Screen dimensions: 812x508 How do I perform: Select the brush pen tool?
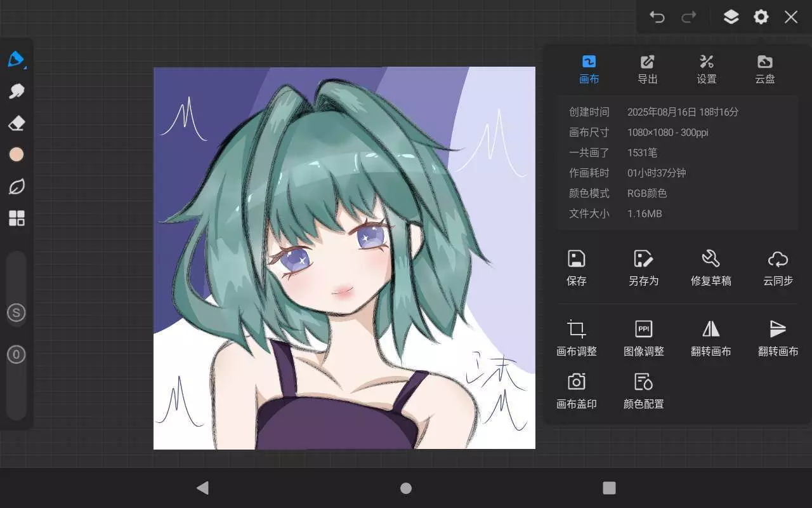[16, 59]
